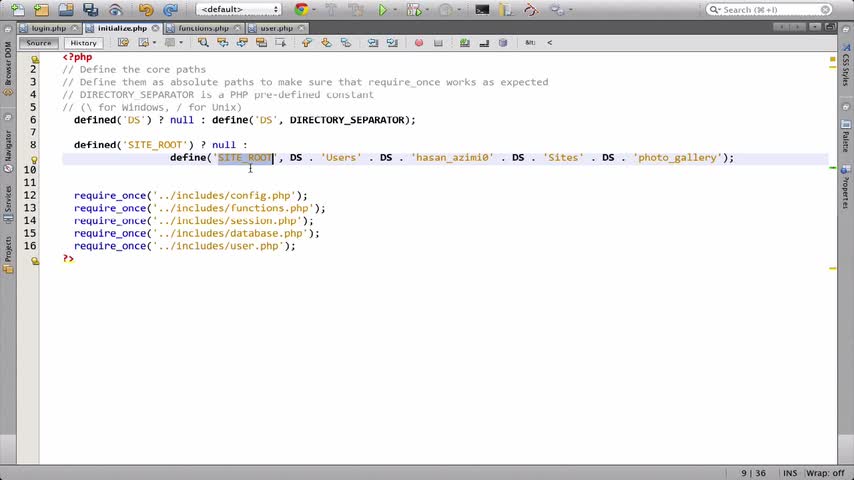Screen dimensions: 854x480
Task: Open the CSS Styles side panel
Action: [845, 65]
